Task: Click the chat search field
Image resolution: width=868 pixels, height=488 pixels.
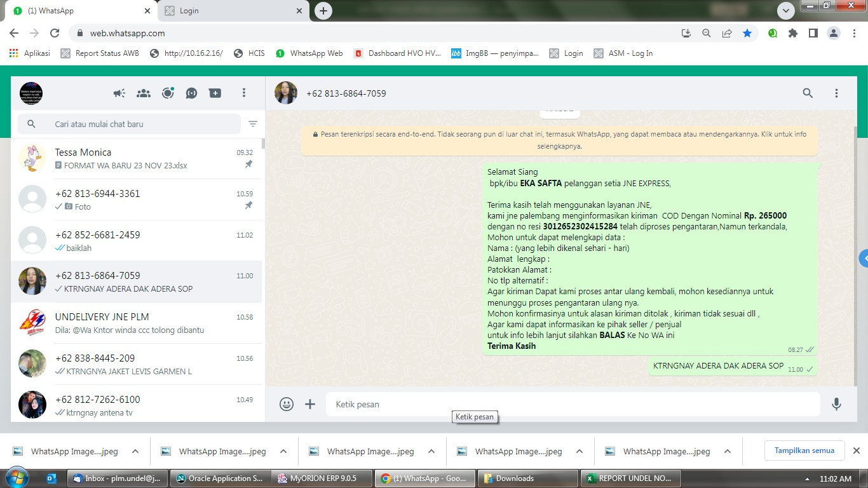Action: [129, 125]
